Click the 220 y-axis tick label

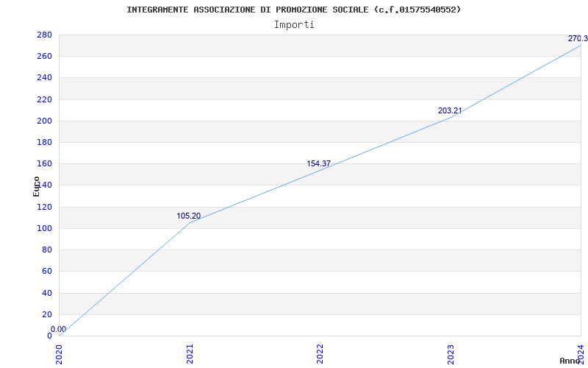[x=44, y=99]
